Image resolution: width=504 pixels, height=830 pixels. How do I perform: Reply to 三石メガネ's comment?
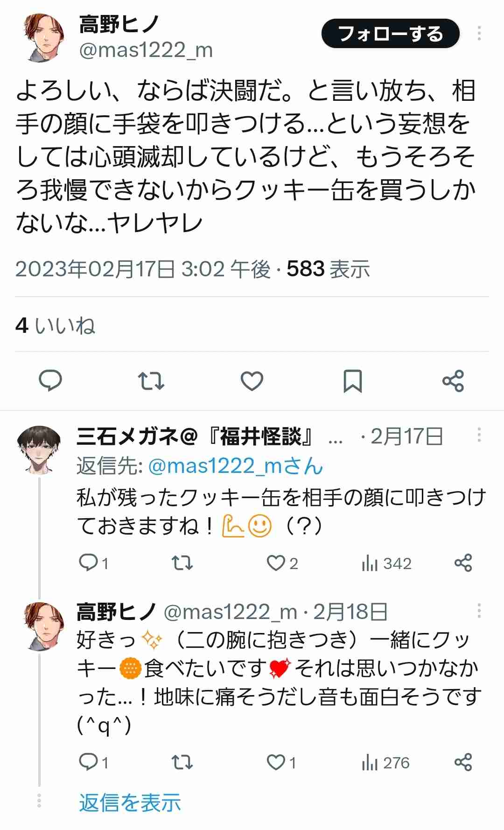(88, 563)
